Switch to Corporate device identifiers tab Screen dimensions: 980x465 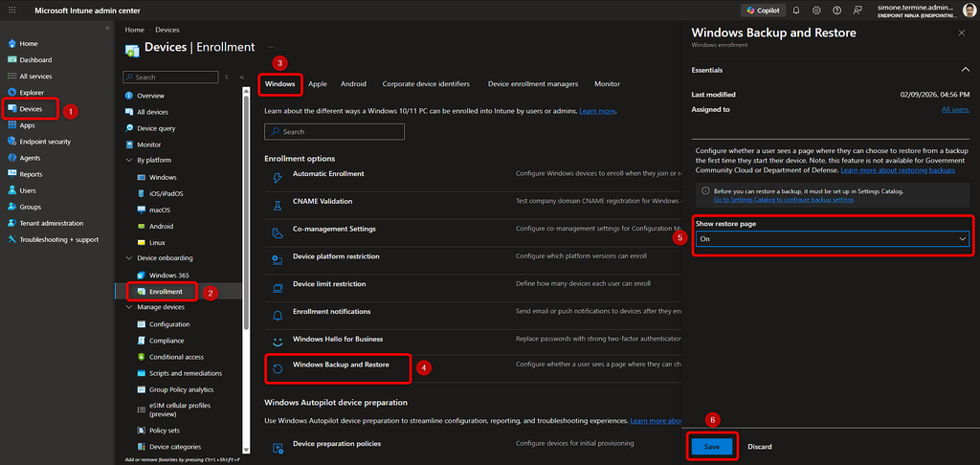click(426, 84)
